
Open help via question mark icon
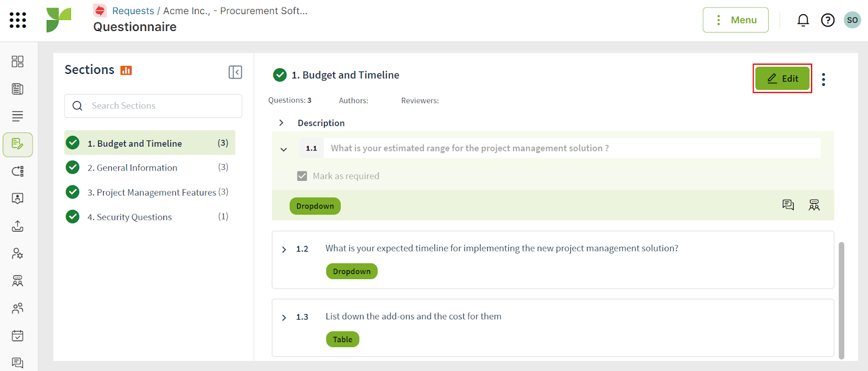click(x=828, y=20)
